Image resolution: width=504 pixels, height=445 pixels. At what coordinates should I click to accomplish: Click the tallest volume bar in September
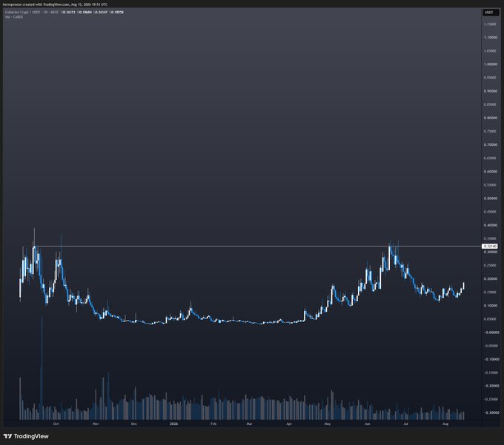tap(42, 368)
